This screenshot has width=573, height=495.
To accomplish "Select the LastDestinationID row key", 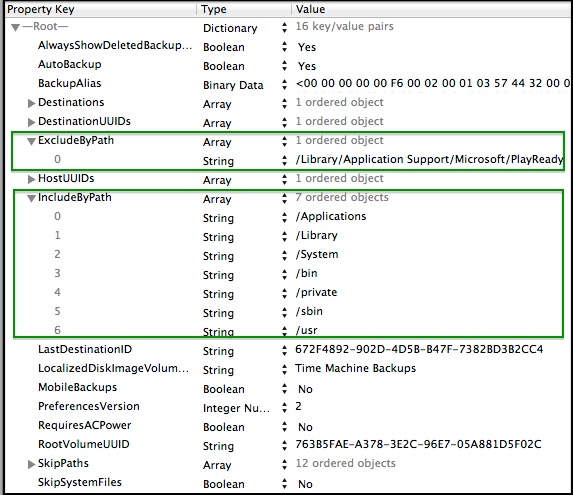I will [85, 349].
